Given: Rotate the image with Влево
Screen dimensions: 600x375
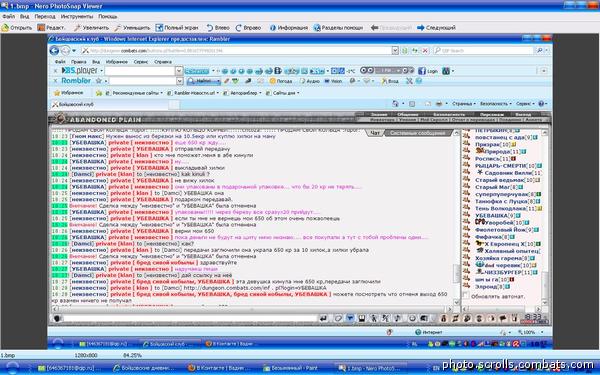Looking at the screenshot, I should pyautogui.click(x=218, y=28).
